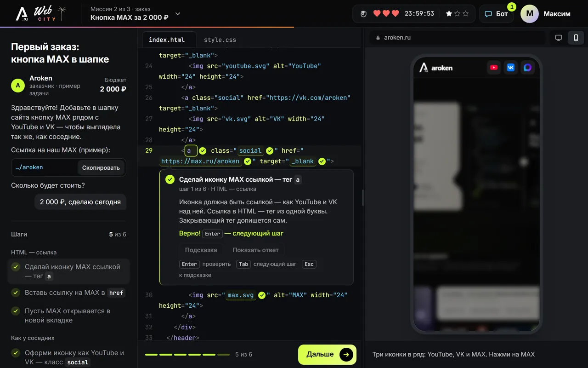
Task: Click the budget value 2 000 ₽
Action: pyautogui.click(x=113, y=89)
